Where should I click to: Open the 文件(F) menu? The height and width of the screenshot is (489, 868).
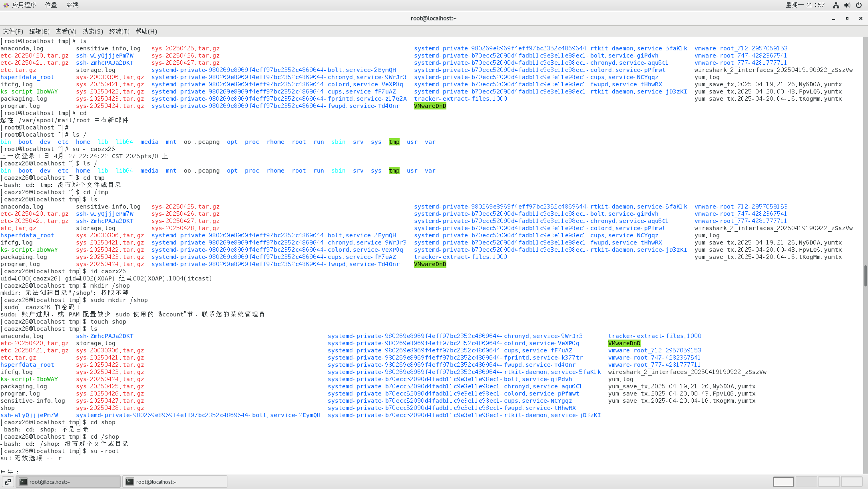click(x=13, y=31)
